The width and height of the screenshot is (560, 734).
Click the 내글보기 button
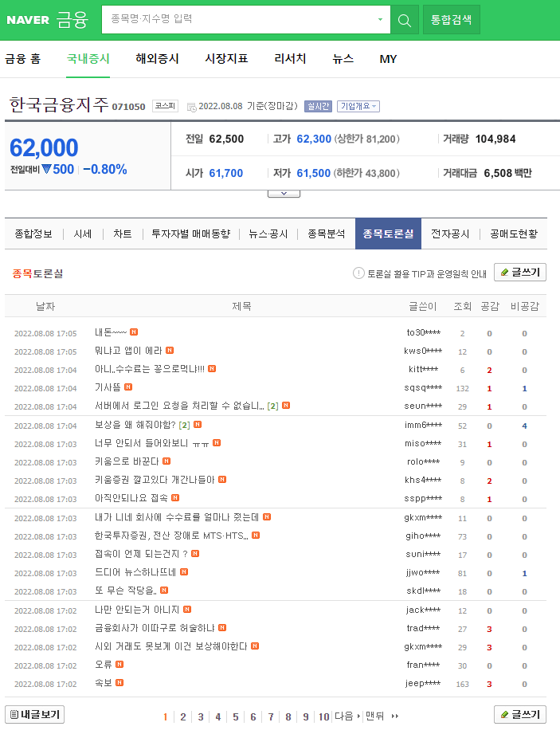coord(34,714)
